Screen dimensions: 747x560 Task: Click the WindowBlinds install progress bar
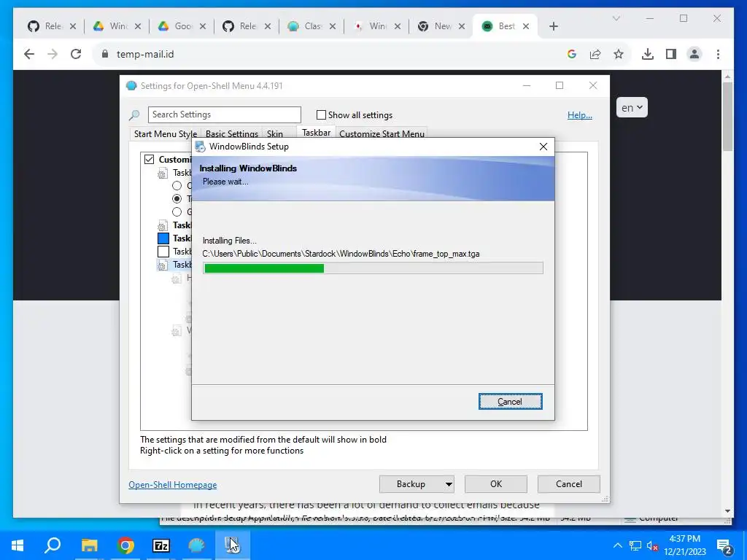[373, 268]
